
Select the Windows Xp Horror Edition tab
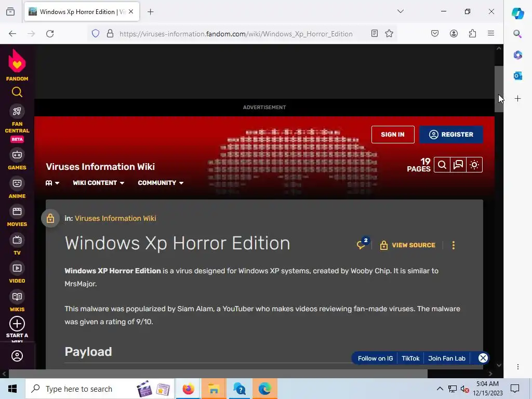82,11
